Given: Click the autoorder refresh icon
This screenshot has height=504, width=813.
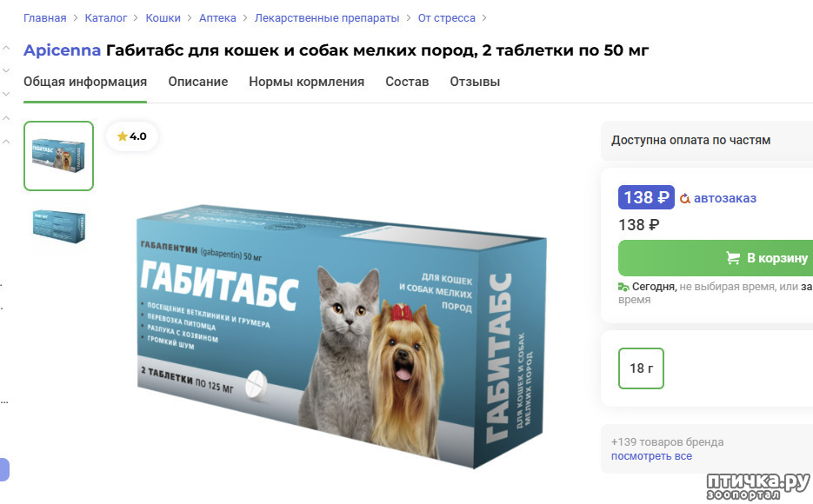Looking at the screenshot, I should tap(685, 198).
